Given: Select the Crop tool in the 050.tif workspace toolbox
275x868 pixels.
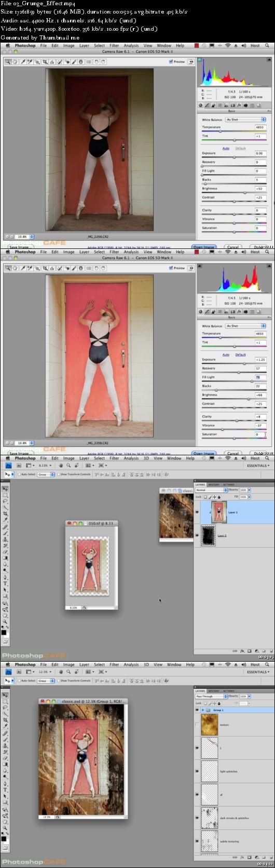Looking at the screenshot, I should [5, 513].
